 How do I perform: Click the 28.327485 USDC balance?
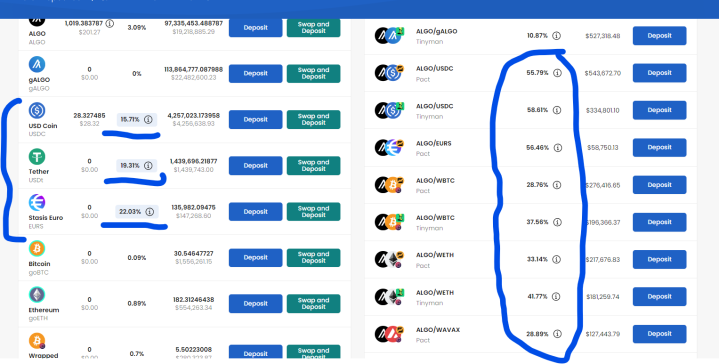coord(89,116)
